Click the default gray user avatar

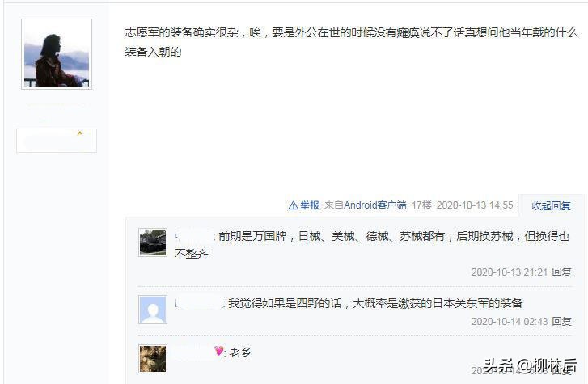[153, 310]
